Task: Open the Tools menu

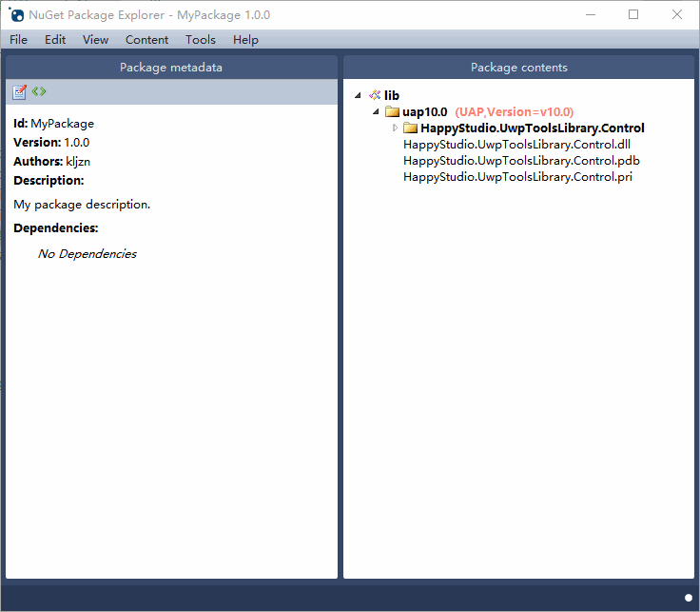Action: [201, 40]
